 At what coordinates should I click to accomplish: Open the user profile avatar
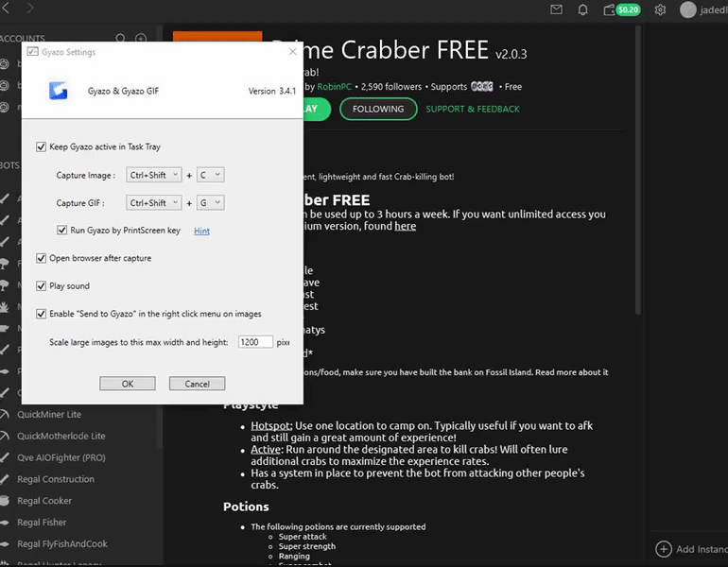(687, 9)
